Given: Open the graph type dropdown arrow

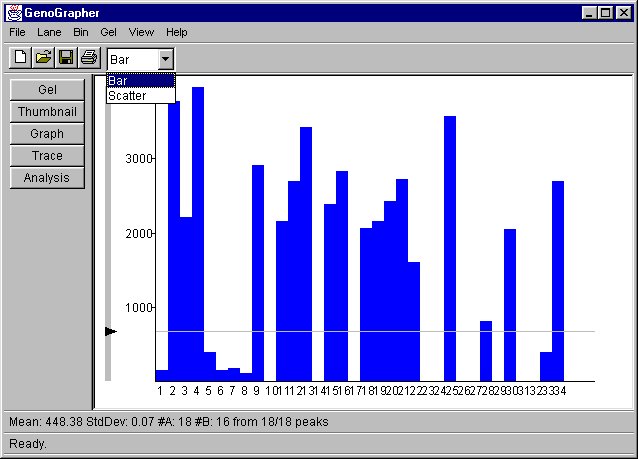Looking at the screenshot, I should (166, 60).
